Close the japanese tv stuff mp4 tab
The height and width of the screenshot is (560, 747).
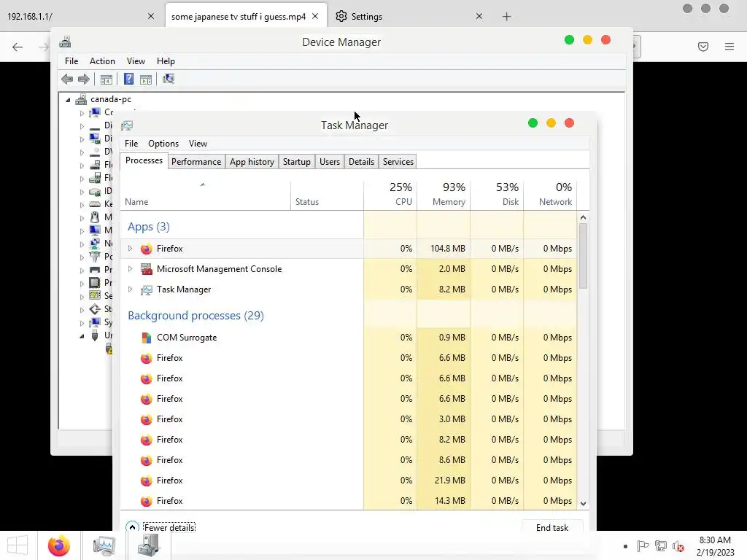click(x=315, y=16)
